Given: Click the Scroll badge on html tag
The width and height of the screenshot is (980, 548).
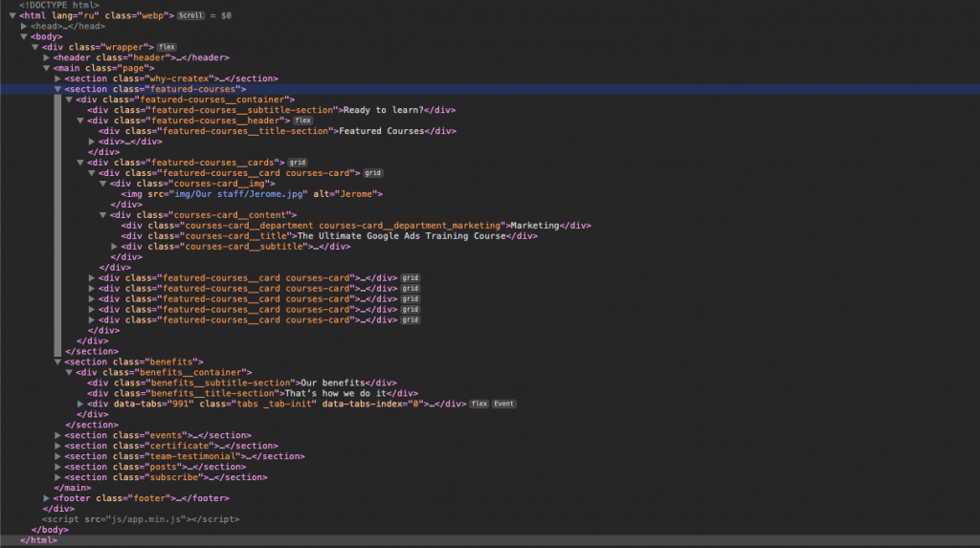Looking at the screenshot, I should click(x=190, y=15).
